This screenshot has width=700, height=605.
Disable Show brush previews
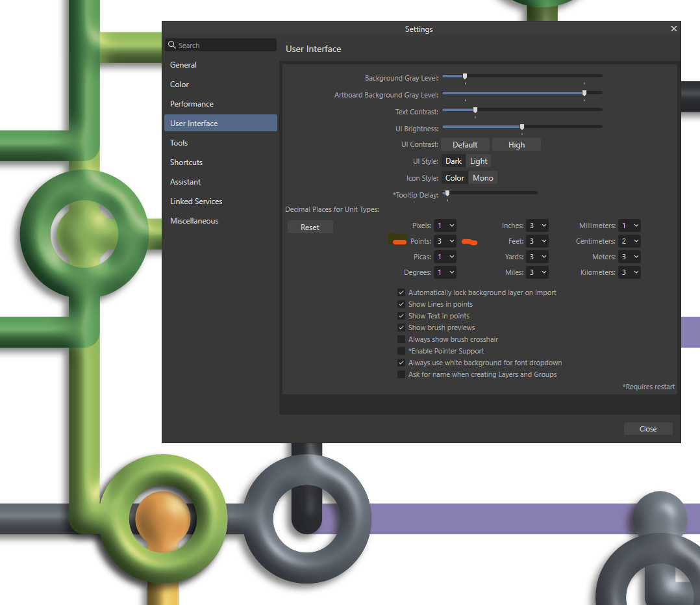tap(401, 328)
